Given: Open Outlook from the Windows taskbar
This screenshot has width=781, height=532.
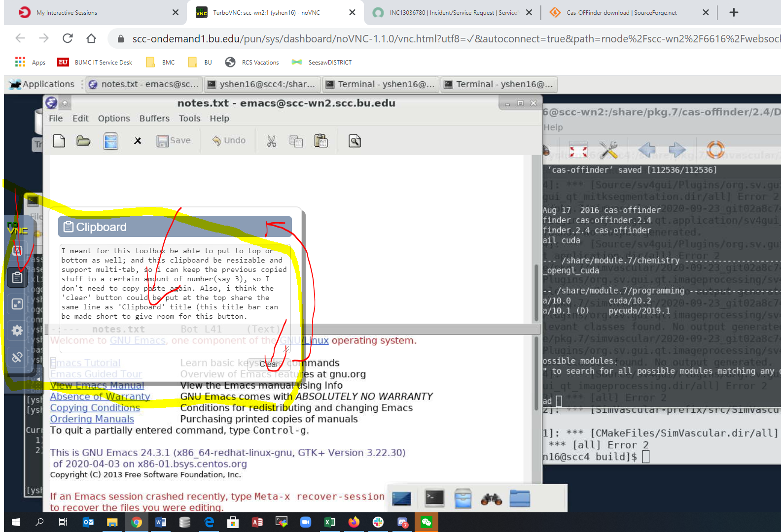Looking at the screenshot, I should tap(88, 522).
